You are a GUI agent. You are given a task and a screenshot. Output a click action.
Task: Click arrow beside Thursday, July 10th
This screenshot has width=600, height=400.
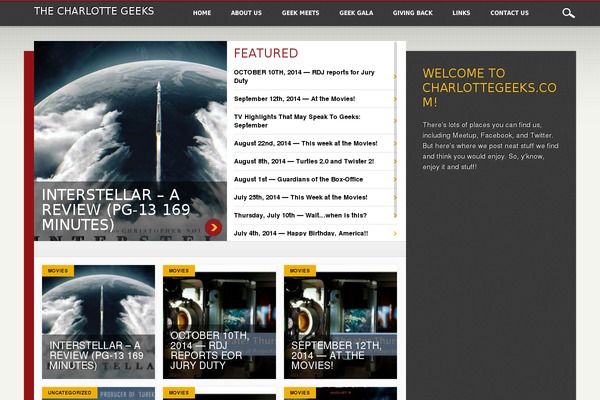(395, 216)
